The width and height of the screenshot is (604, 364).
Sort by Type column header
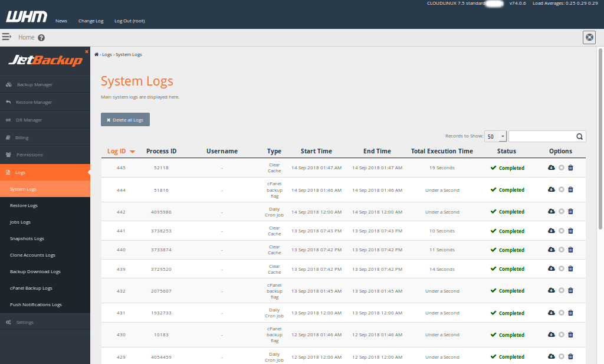click(x=274, y=152)
